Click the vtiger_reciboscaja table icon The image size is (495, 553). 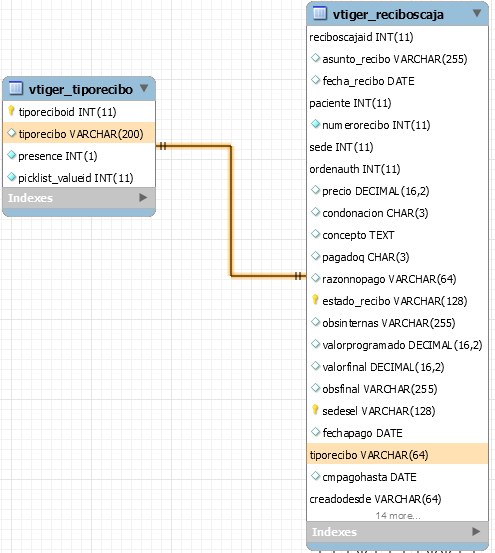coord(319,13)
